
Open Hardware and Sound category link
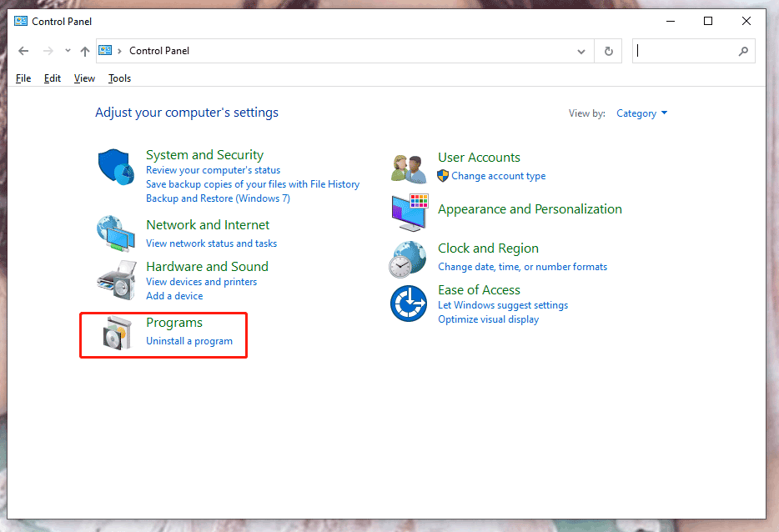tap(207, 267)
